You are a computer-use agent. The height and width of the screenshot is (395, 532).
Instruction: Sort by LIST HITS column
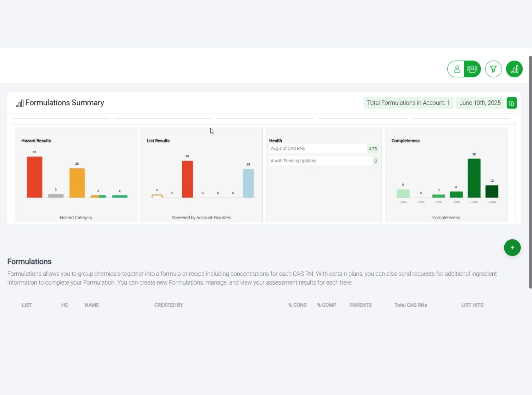pos(472,305)
